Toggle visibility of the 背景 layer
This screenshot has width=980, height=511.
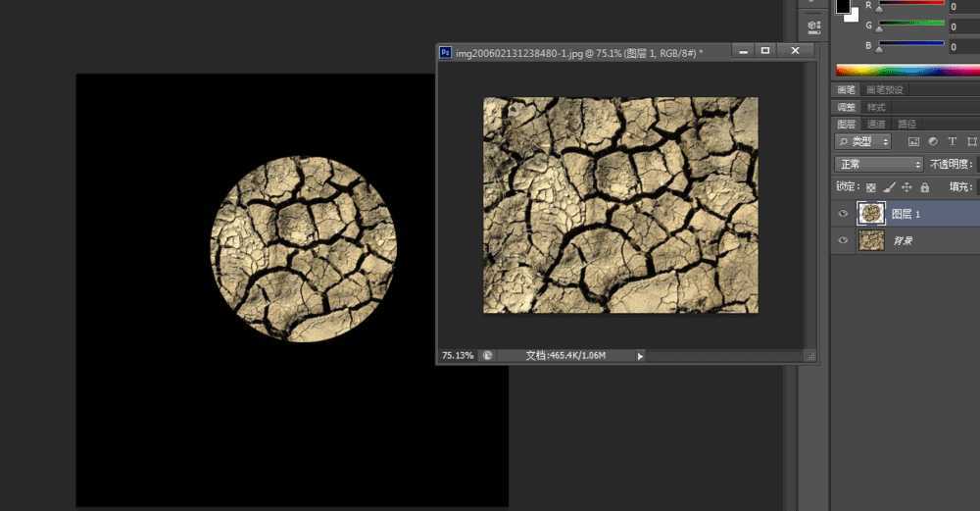click(x=843, y=240)
